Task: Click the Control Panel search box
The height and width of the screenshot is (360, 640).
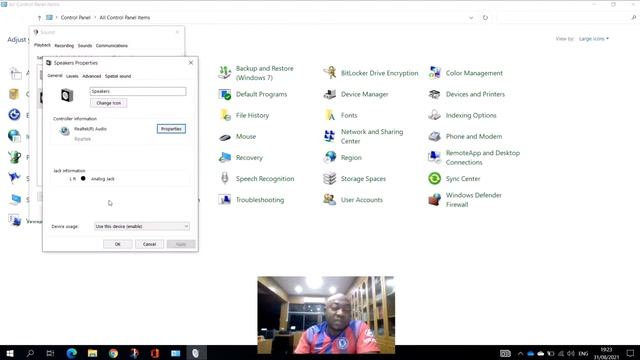Action: tap(566, 18)
